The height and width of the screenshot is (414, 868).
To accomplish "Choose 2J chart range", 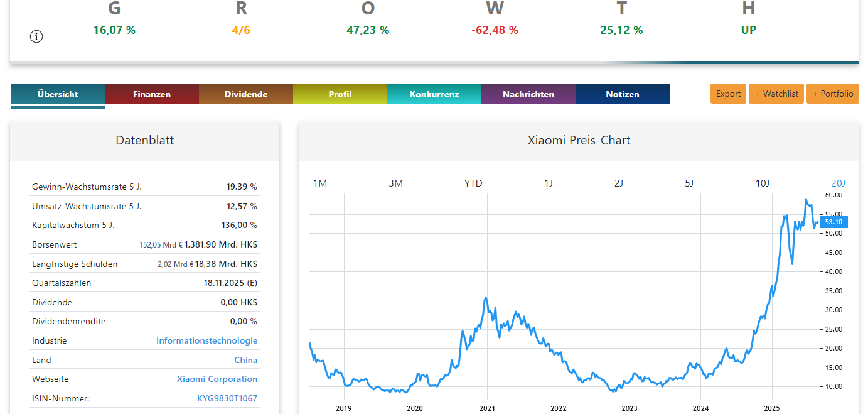I will click(619, 183).
